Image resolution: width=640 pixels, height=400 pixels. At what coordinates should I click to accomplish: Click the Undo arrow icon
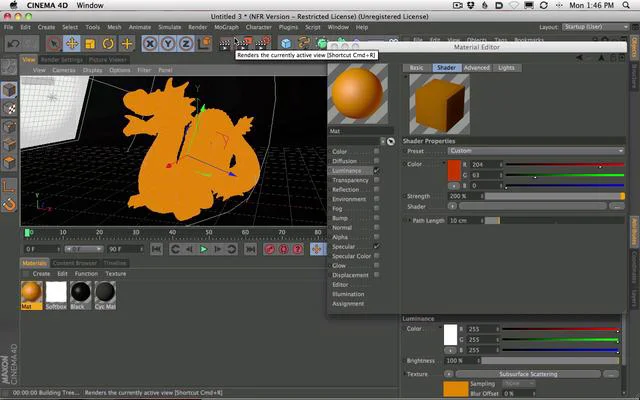click(13, 43)
